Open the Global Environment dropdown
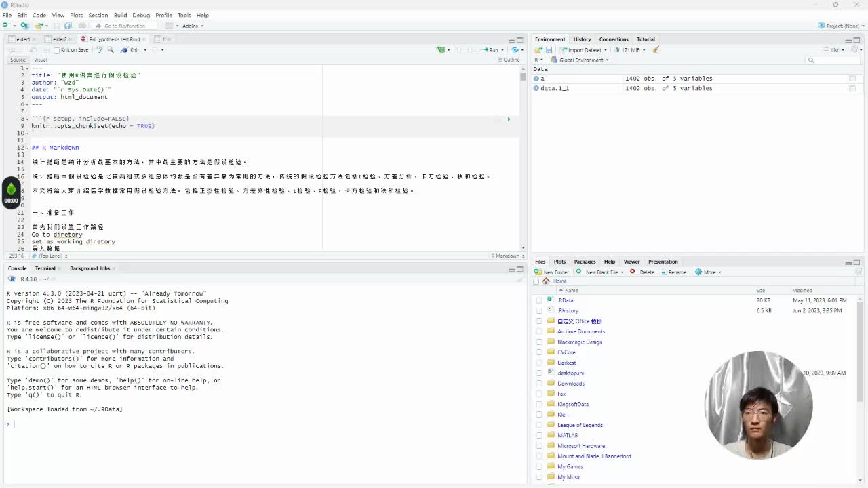 click(579, 60)
